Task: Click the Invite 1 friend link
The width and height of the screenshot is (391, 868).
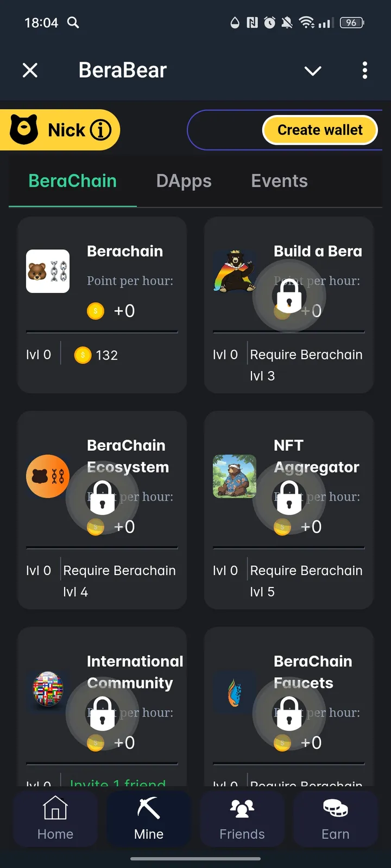Action: pyautogui.click(x=117, y=783)
